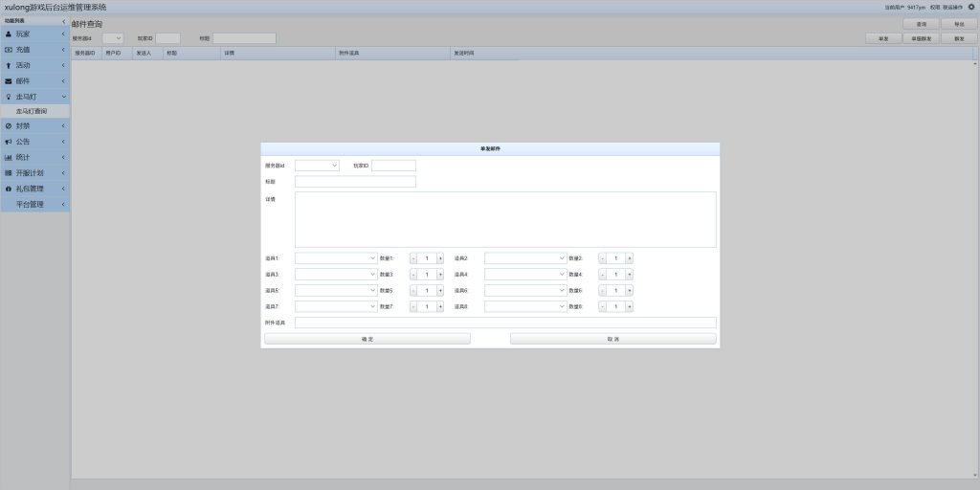Click the 统计 chart icon in sidebar
Viewport: 980px width, 490px height.
pyautogui.click(x=8, y=157)
